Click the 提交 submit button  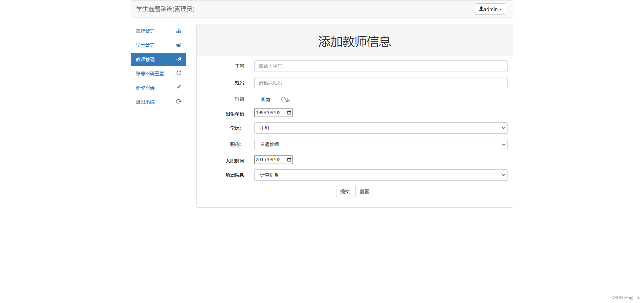click(345, 191)
